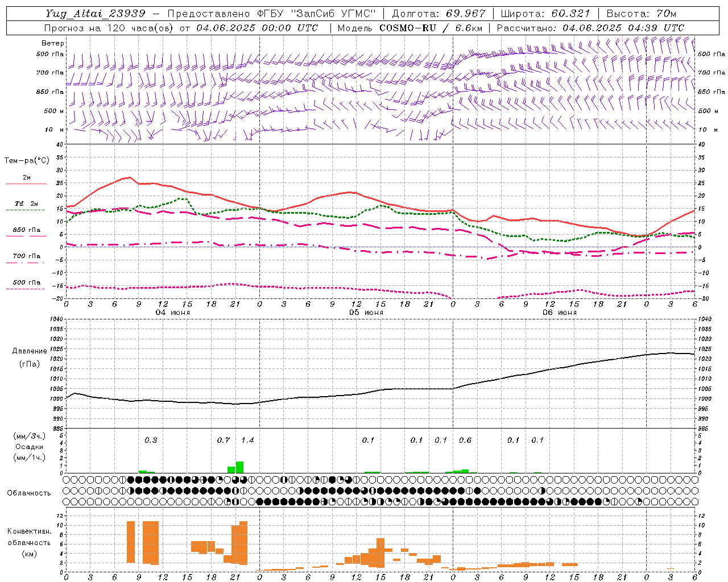Click the 0.7 precipitation value
The width and height of the screenshot is (728, 582).
coord(224,440)
